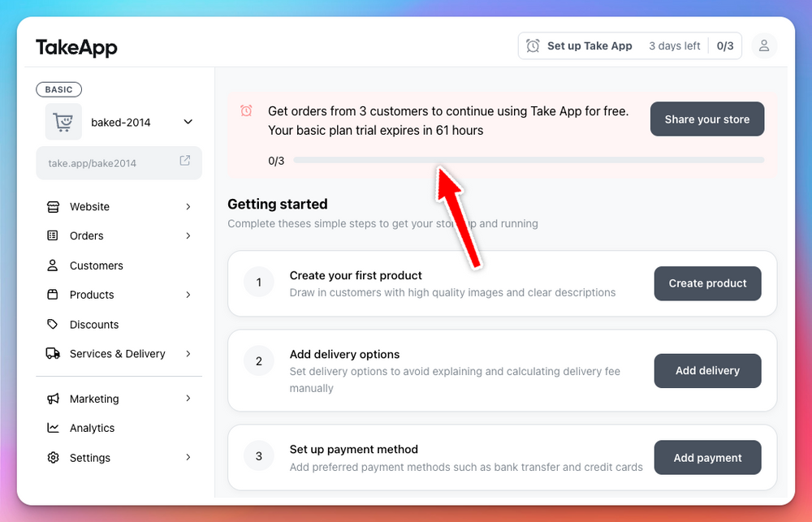Open the Website menu item
The image size is (812, 522).
119,207
